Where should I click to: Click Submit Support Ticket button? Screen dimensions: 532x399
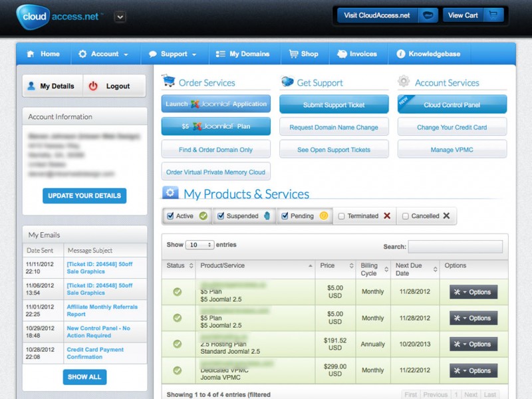(x=334, y=105)
